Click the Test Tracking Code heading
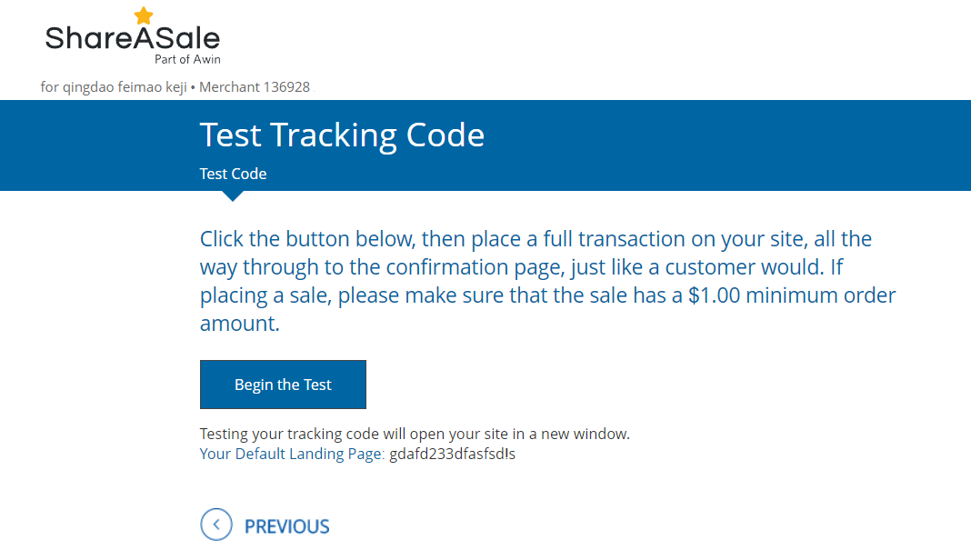This screenshot has width=971, height=560. click(x=342, y=135)
